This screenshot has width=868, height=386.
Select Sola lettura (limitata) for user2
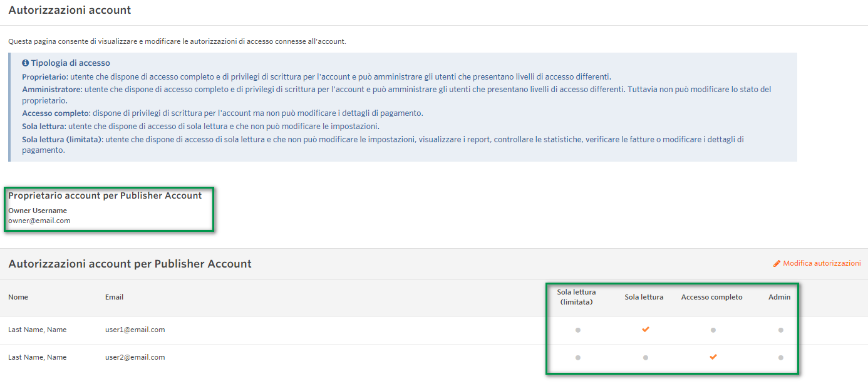(x=577, y=357)
